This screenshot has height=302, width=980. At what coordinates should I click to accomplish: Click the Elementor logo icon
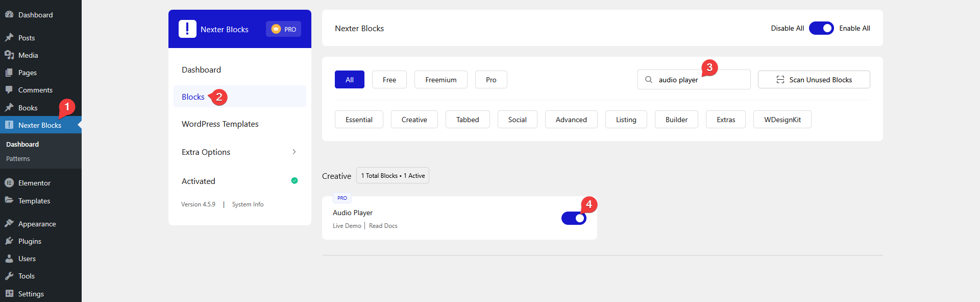tap(9, 183)
